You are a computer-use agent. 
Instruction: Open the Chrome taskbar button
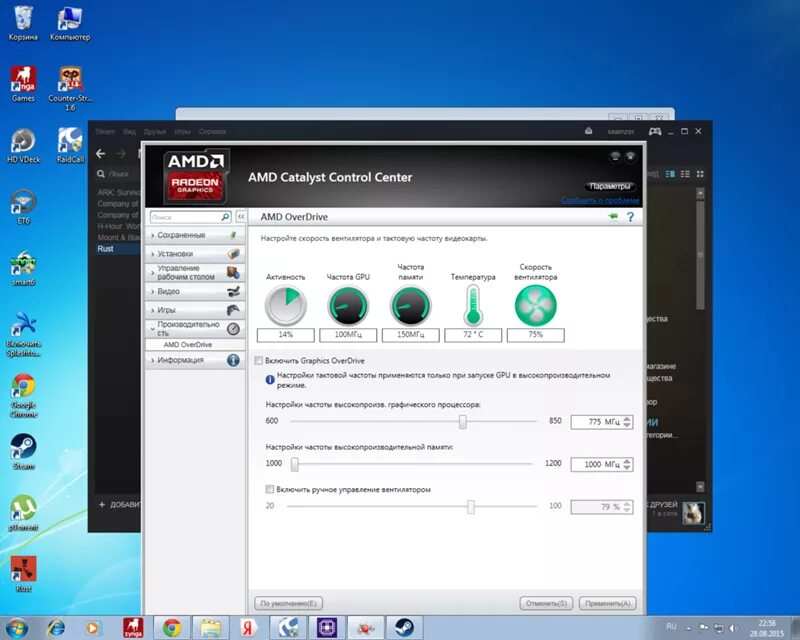tap(172, 627)
